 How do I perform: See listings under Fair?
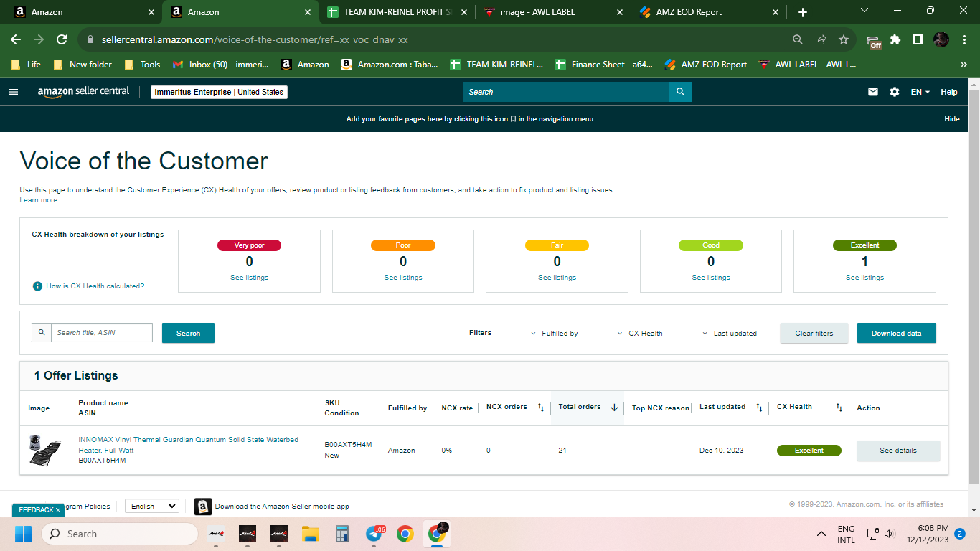click(x=557, y=278)
